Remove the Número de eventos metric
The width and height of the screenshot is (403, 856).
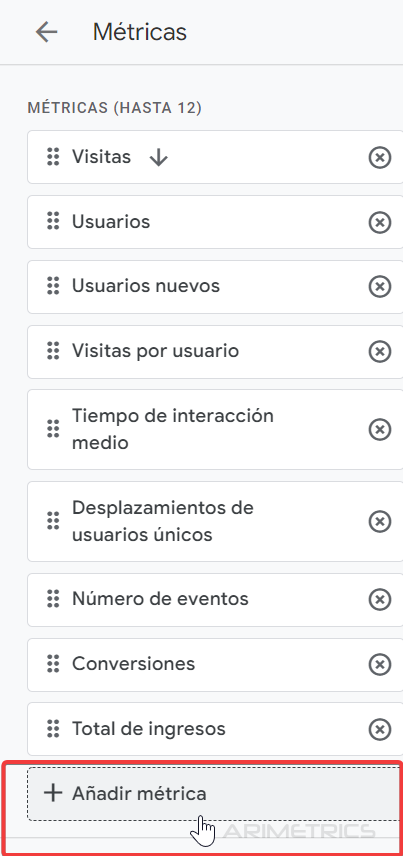pyautogui.click(x=380, y=599)
